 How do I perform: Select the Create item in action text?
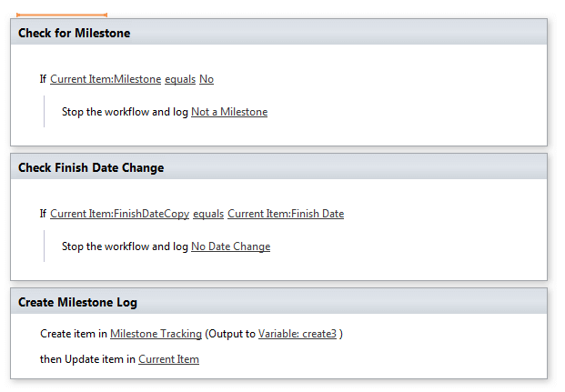74,334
